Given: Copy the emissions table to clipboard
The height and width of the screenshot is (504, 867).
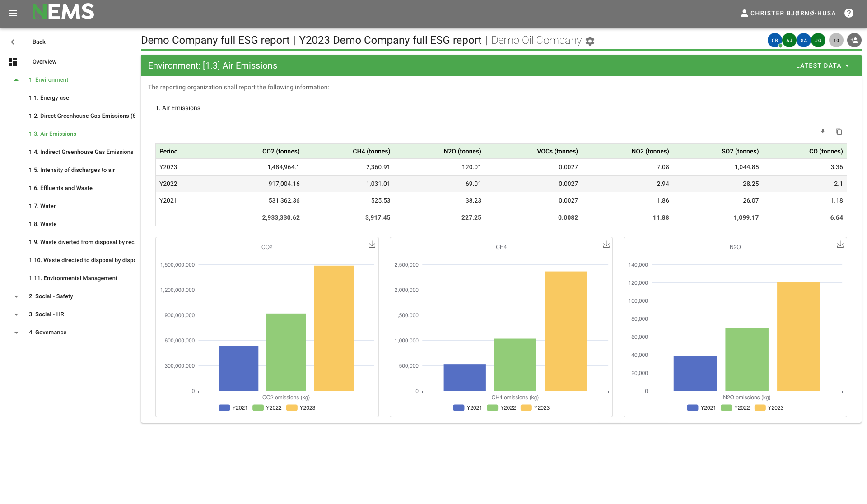Looking at the screenshot, I should (x=839, y=132).
